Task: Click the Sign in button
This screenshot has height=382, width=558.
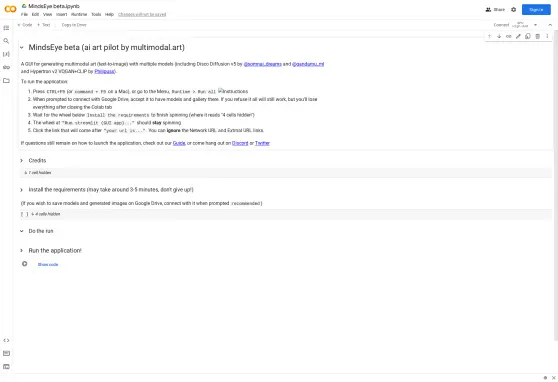Action: (x=536, y=10)
